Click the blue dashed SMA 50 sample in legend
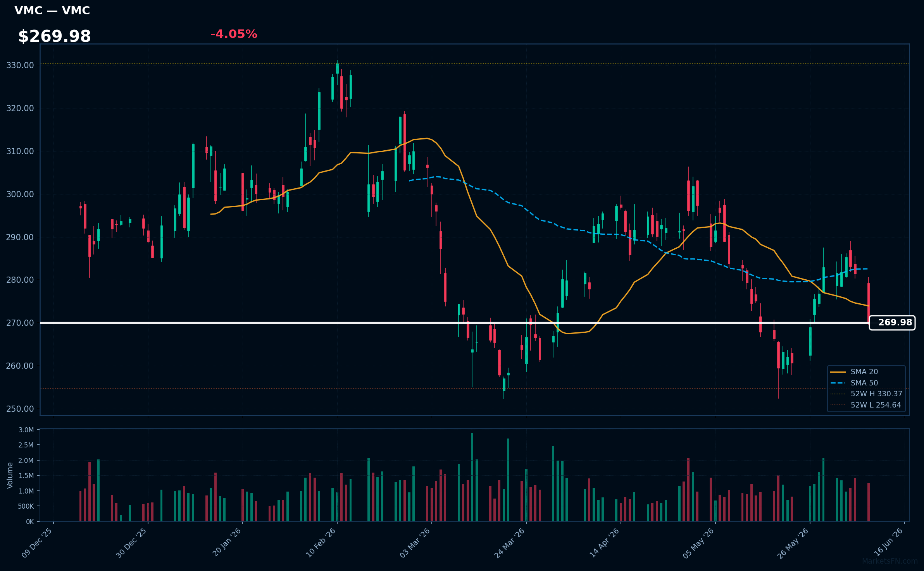This screenshot has height=571, width=924. pos(838,383)
